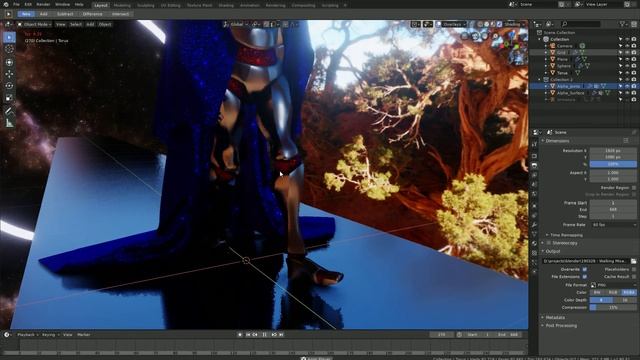Switch to the Modeling workspace tab
Screen dimensions: 640x360
coord(122,6)
